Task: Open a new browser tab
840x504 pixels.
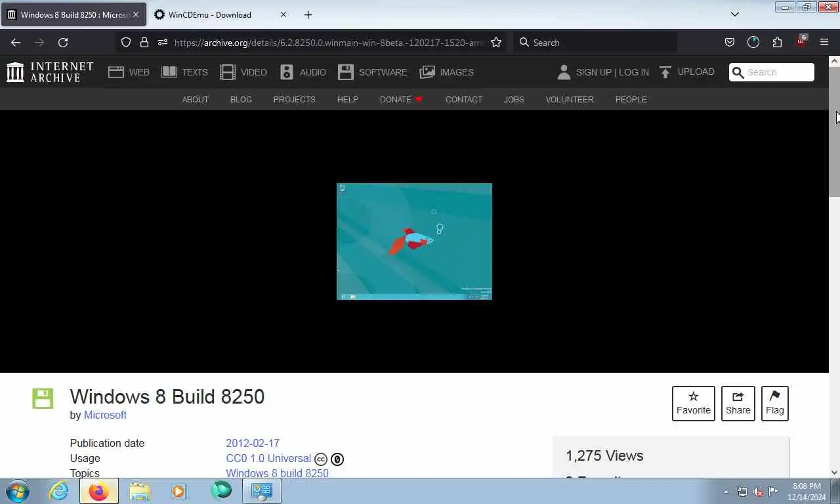Action: (308, 14)
